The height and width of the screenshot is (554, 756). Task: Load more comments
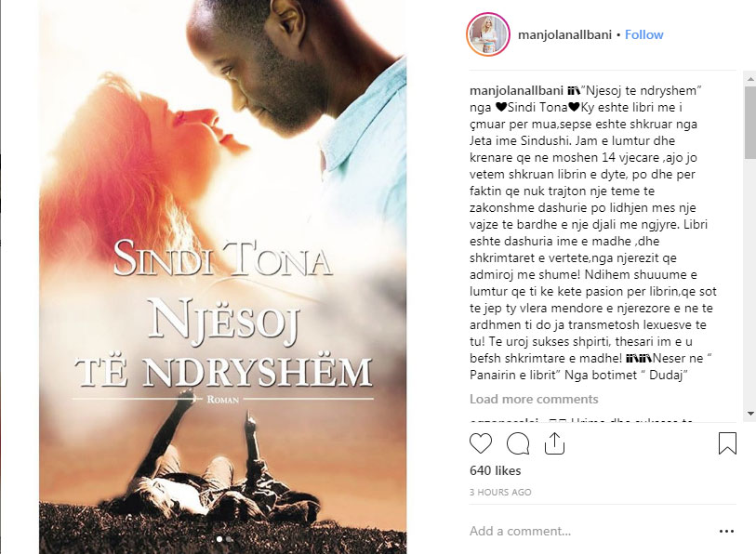(x=534, y=399)
